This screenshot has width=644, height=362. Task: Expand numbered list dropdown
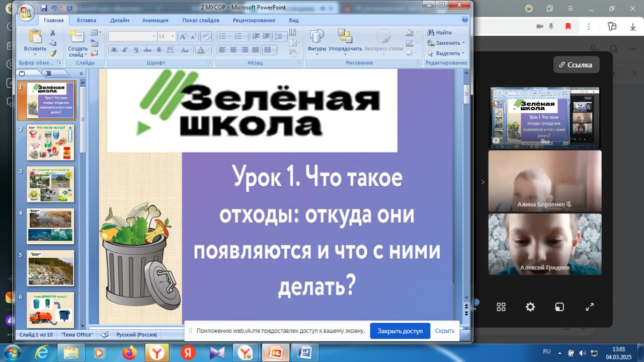tap(245, 36)
